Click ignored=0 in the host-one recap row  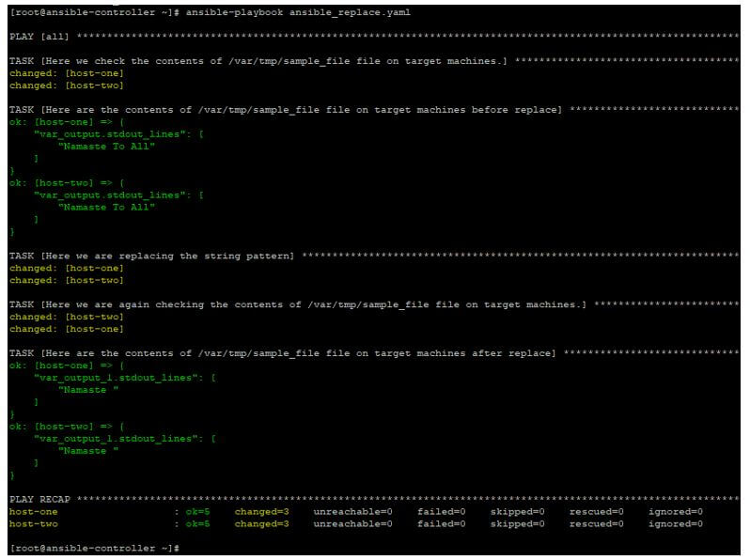676,511
